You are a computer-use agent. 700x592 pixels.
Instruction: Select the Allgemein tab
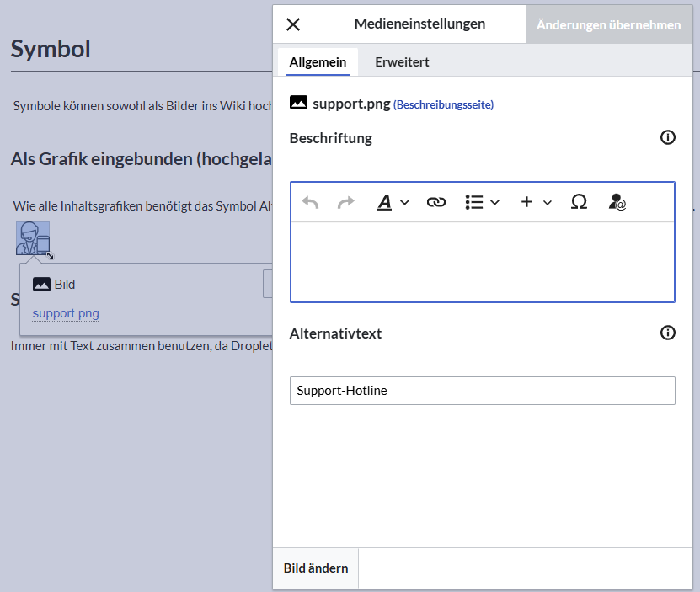point(318,62)
